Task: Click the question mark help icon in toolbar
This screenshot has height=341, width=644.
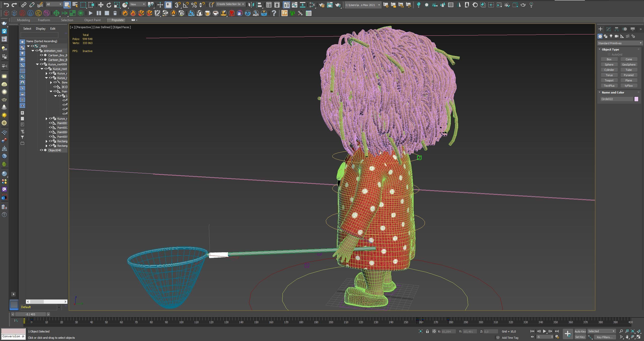Action: pyautogui.click(x=274, y=13)
